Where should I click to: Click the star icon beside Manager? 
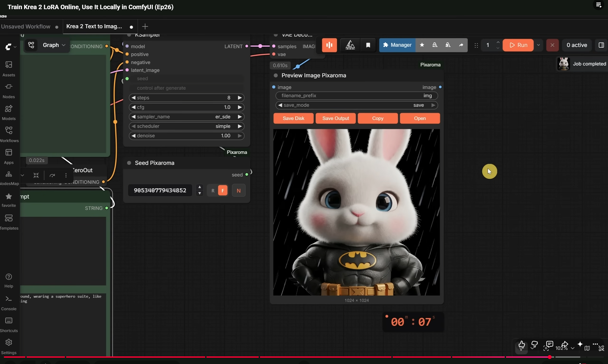pos(422,45)
